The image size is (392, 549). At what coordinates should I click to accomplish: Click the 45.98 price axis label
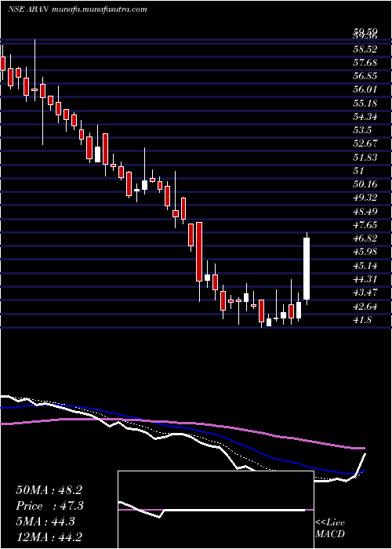pos(365,252)
